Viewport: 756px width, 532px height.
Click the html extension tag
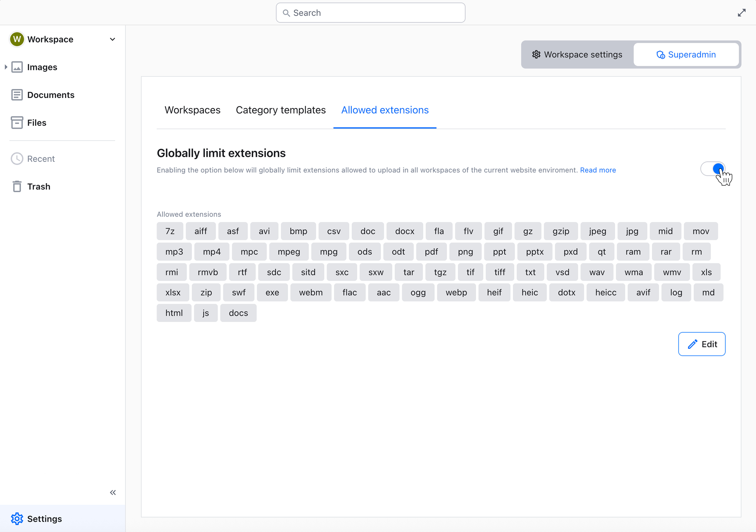(x=174, y=313)
